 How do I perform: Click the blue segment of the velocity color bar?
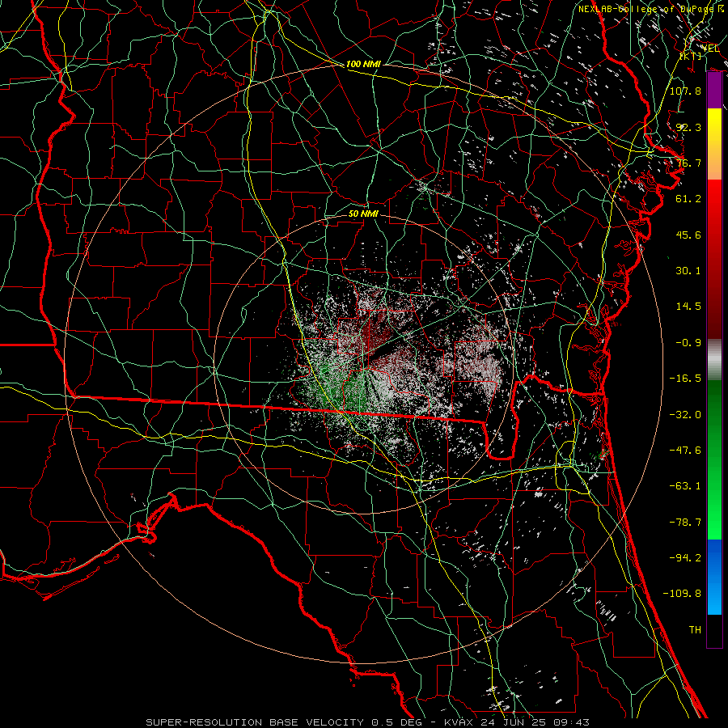714,577
